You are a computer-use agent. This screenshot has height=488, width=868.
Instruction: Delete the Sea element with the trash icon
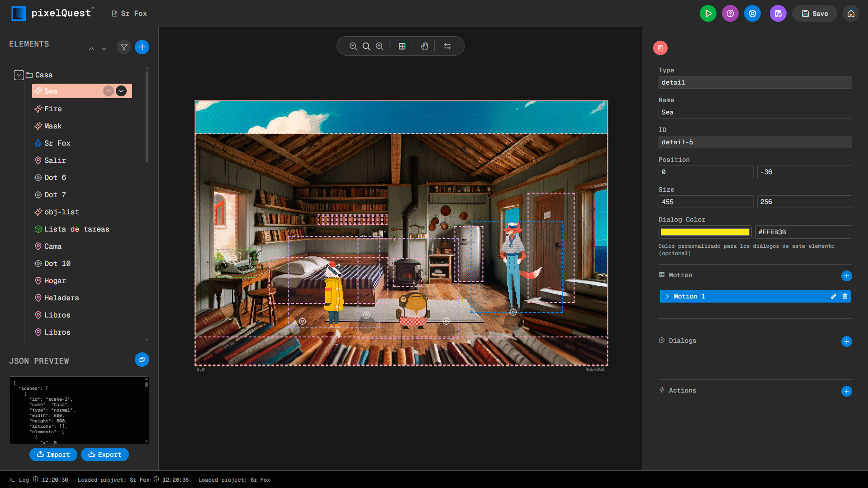[x=660, y=47]
